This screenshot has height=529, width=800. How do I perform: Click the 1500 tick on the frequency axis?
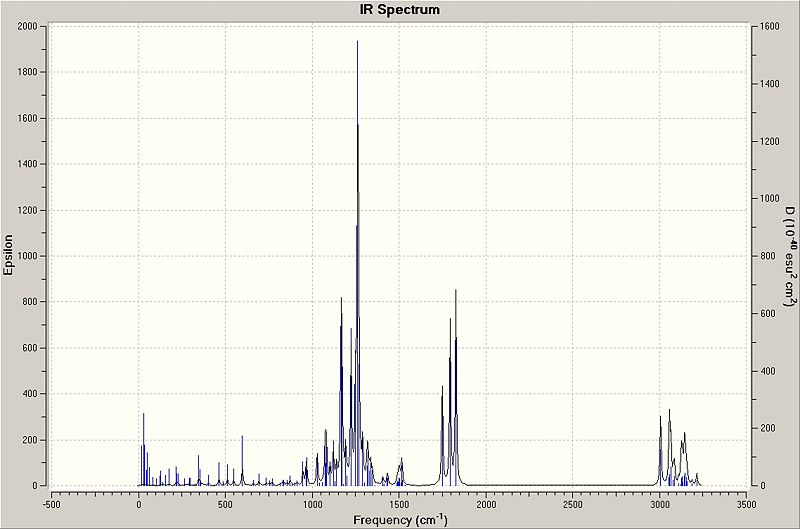click(399, 505)
